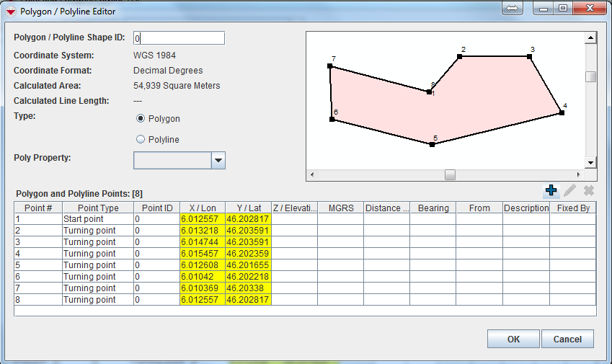Screen dimensions: 612x364
Task: Select the Polyline radio button
Action: (x=141, y=139)
